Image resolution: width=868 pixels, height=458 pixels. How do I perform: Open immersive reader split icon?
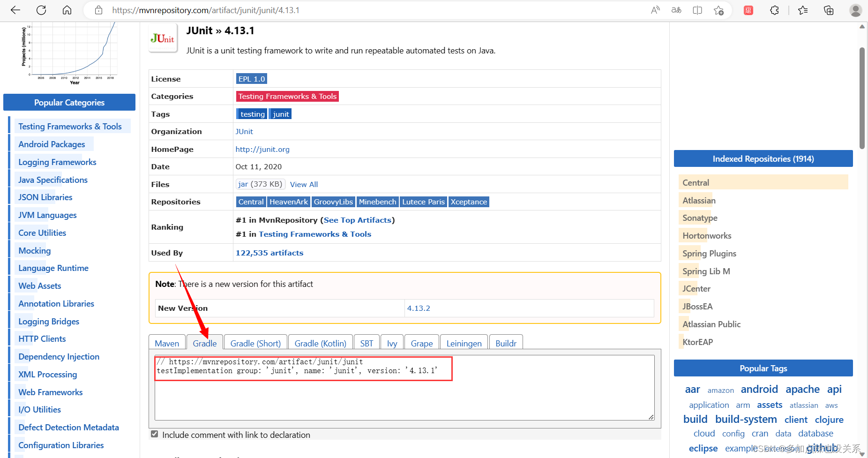click(x=697, y=10)
